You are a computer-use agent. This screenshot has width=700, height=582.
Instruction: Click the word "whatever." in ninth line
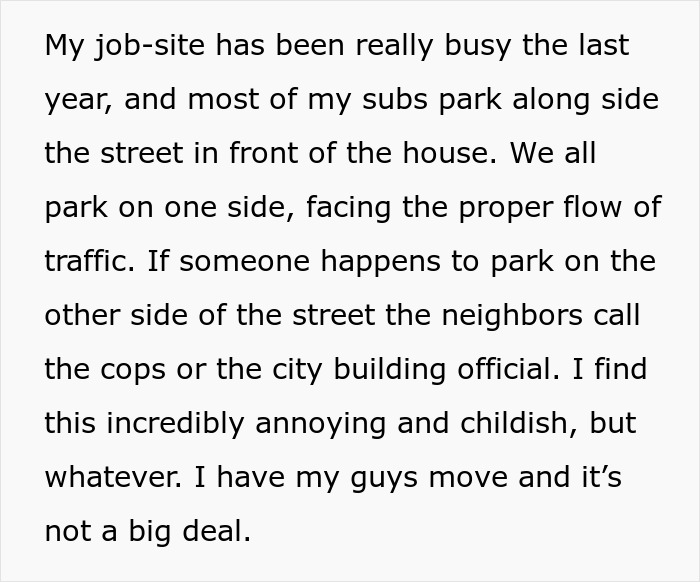click(113, 477)
